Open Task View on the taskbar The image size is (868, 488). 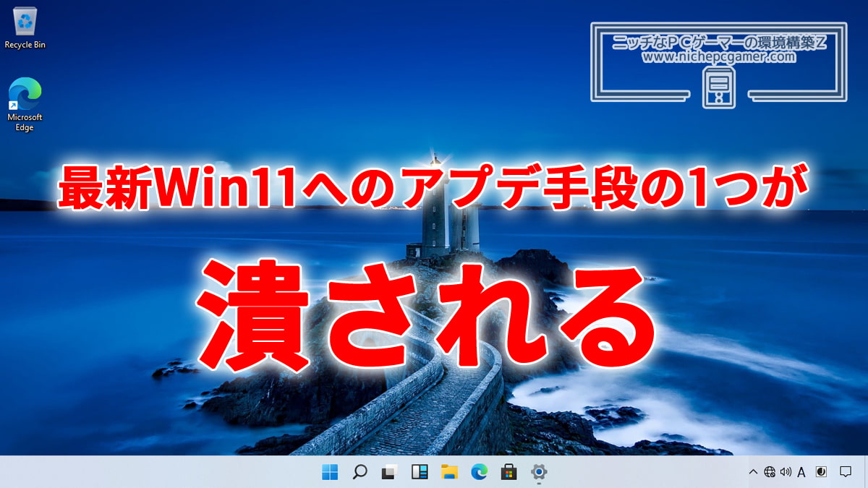(x=390, y=472)
